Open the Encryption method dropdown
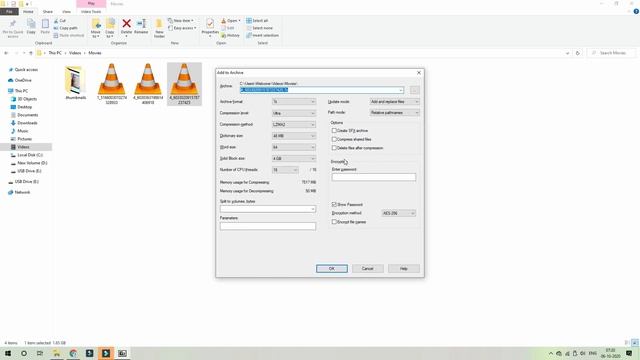Viewport: 640px width, 360px height. (398, 213)
